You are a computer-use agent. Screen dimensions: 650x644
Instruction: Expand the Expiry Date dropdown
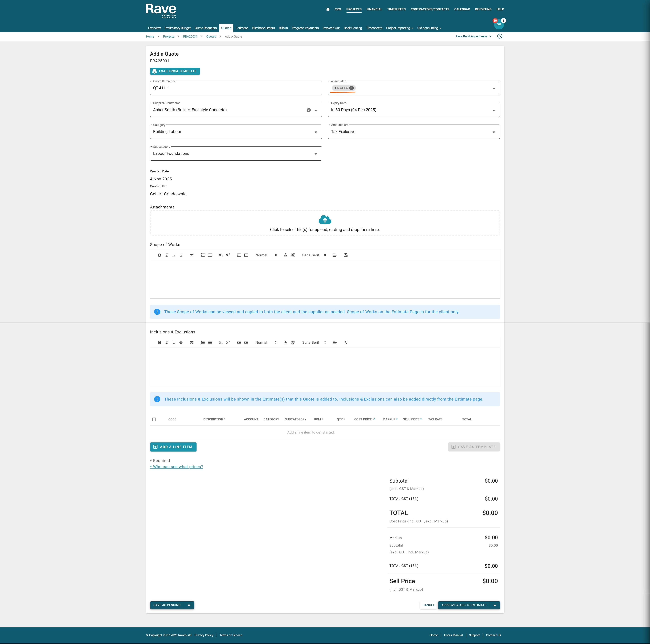point(494,110)
